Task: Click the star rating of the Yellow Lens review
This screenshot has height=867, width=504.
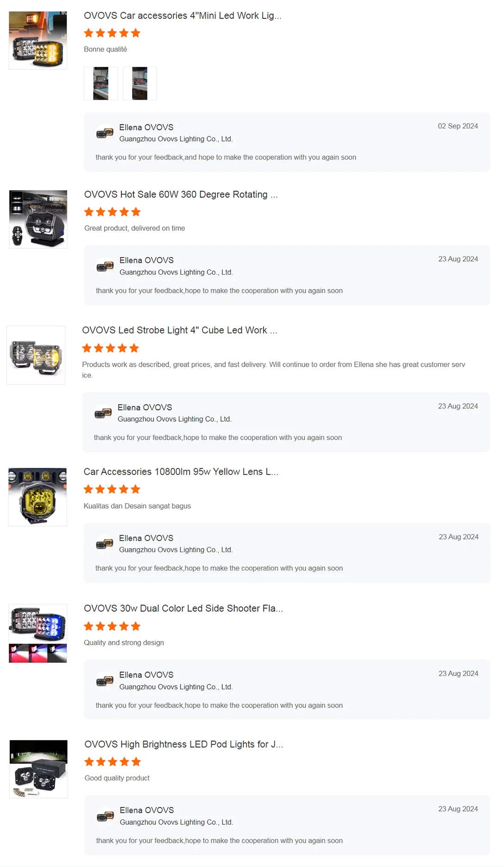Action: point(112,489)
